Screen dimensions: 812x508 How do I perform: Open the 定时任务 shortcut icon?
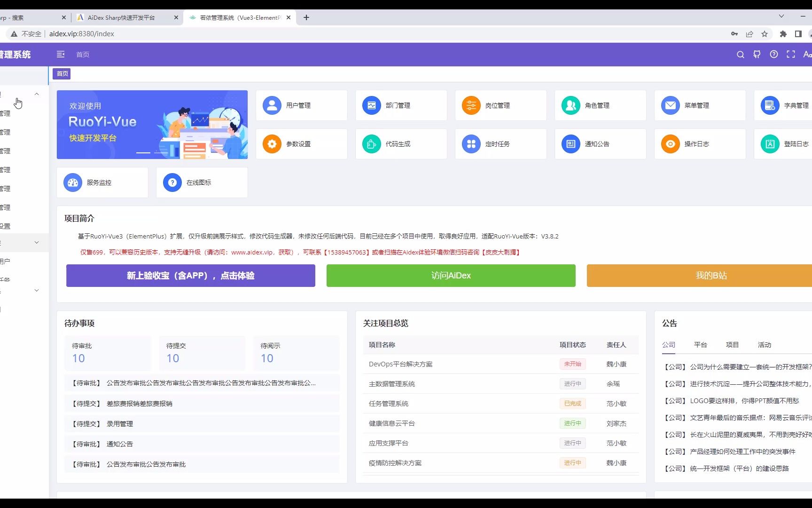[x=471, y=144]
